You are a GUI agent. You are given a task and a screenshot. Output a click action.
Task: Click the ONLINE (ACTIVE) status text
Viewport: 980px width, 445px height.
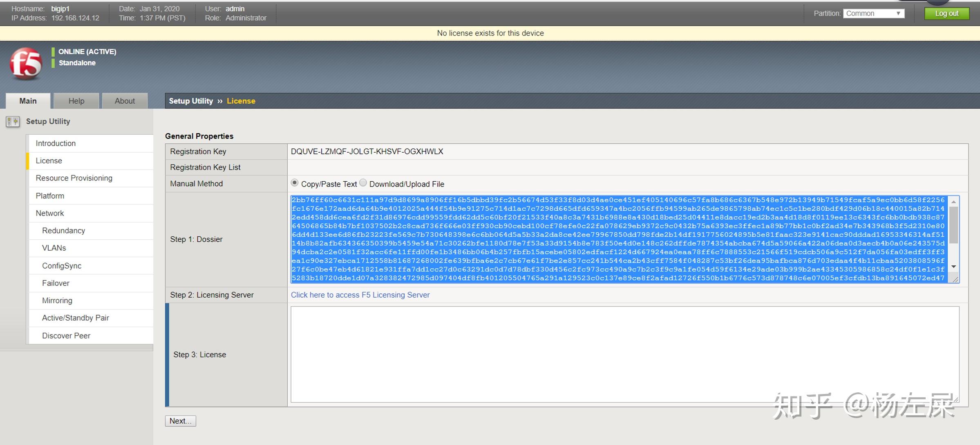[87, 52]
